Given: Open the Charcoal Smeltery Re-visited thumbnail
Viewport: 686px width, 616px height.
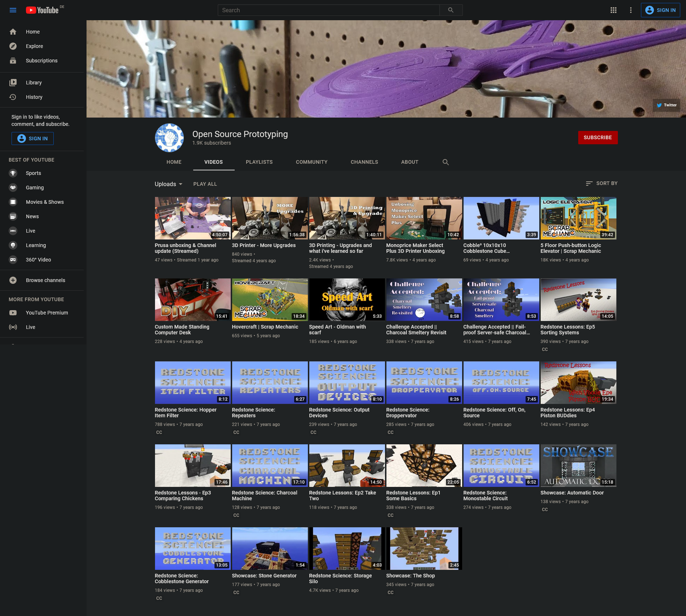Looking at the screenshot, I should [424, 300].
